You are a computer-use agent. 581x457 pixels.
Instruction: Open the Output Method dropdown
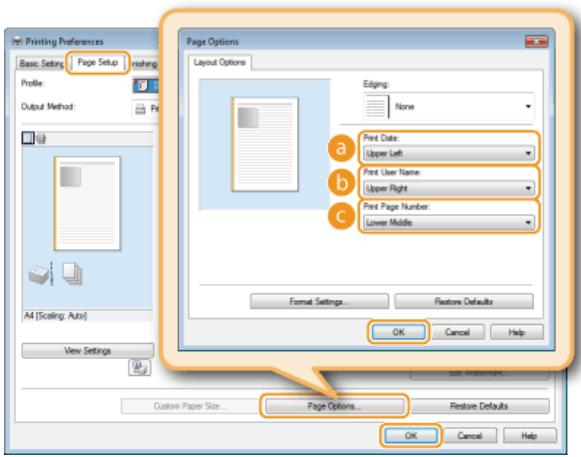coord(146,109)
